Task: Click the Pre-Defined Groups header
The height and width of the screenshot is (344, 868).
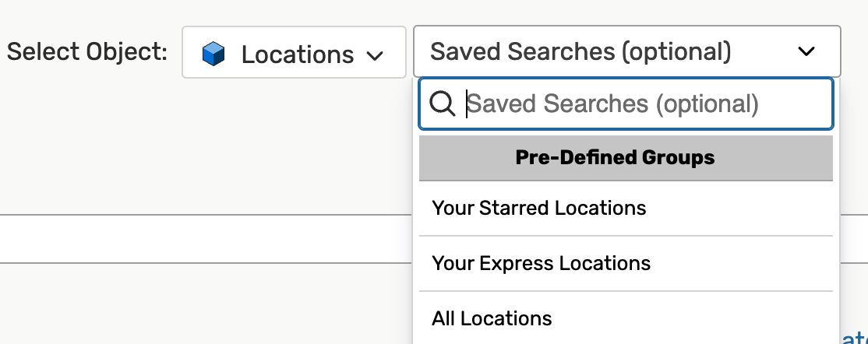Action: (x=615, y=158)
